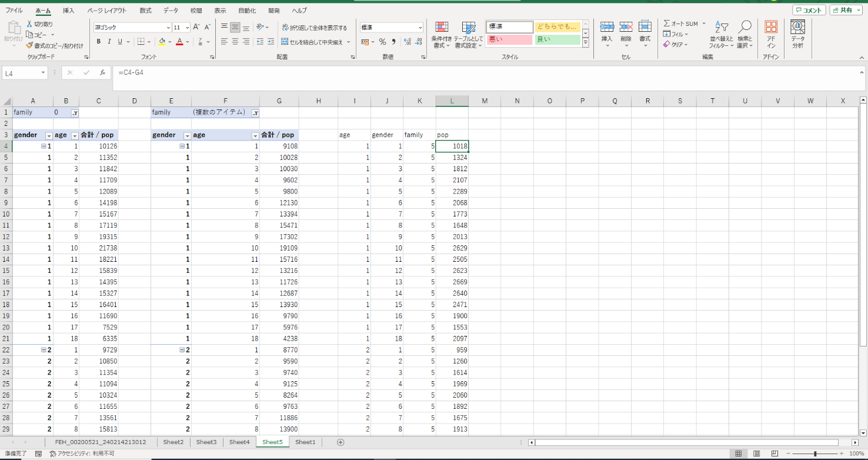
Task: Click the percent style icon
Action: click(x=382, y=42)
